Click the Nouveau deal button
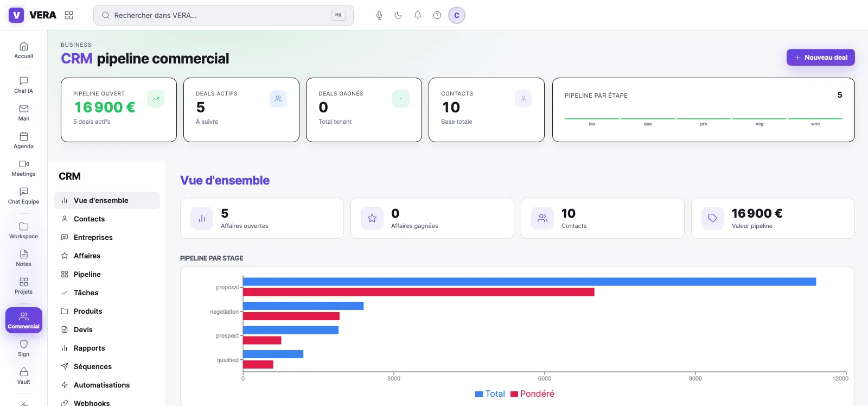Viewport: 868px width, 406px height. [821, 58]
